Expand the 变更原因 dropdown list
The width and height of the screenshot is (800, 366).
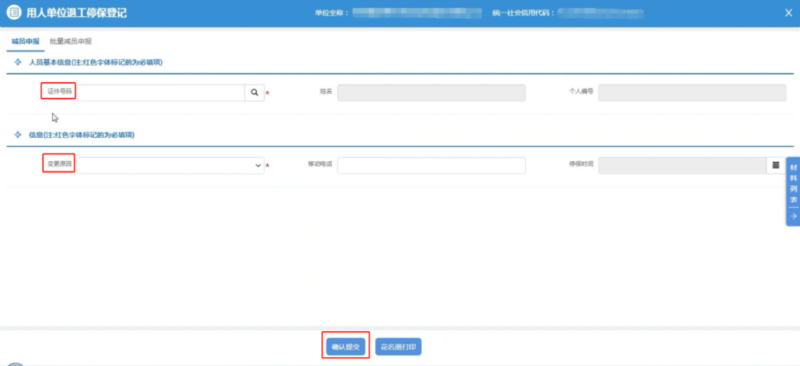[x=171, y=165]
